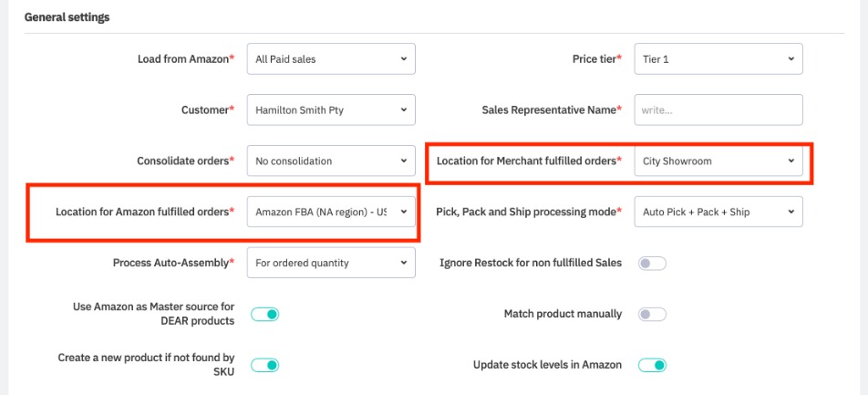Disable Use Amazon as Master source toggle
The width and height of the screenshot is (868, 395).
click(264, 315)
